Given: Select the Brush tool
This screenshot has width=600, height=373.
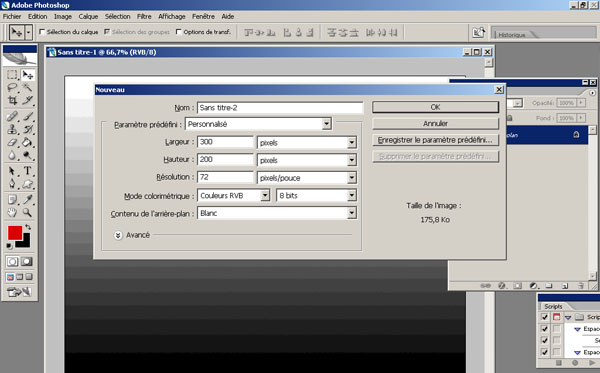Looking at the screenshot, I should coord(28,116).
